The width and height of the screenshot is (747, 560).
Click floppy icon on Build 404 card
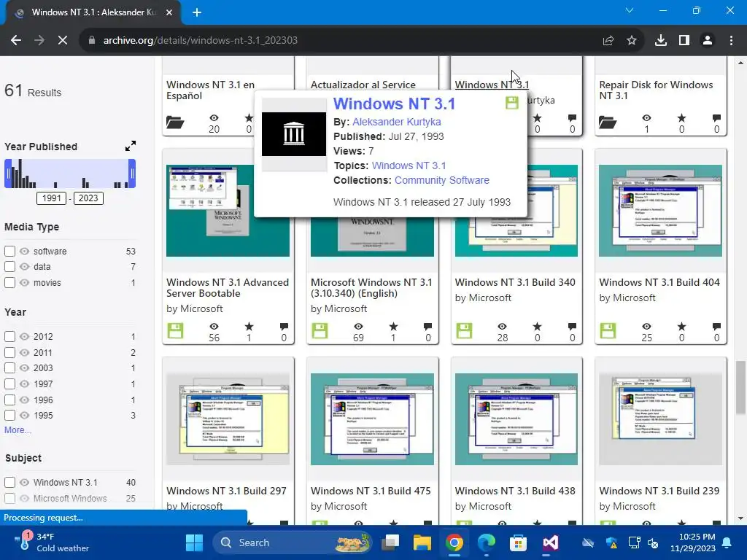608,331
